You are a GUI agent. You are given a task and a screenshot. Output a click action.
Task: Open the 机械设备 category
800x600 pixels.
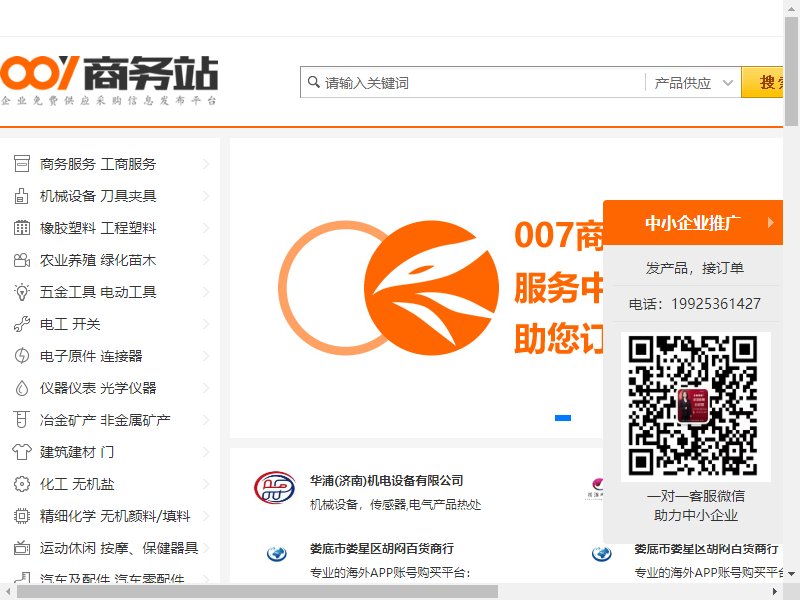(x=68, y=196)
